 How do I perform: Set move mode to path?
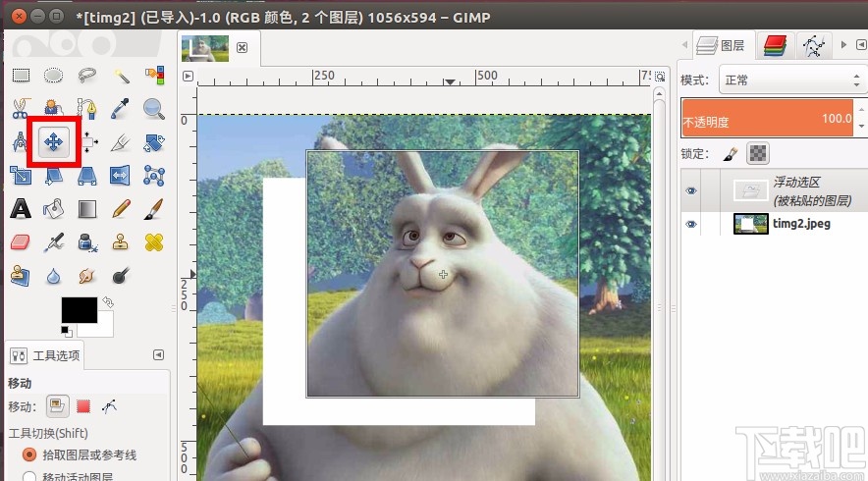(x=109, y=406)
